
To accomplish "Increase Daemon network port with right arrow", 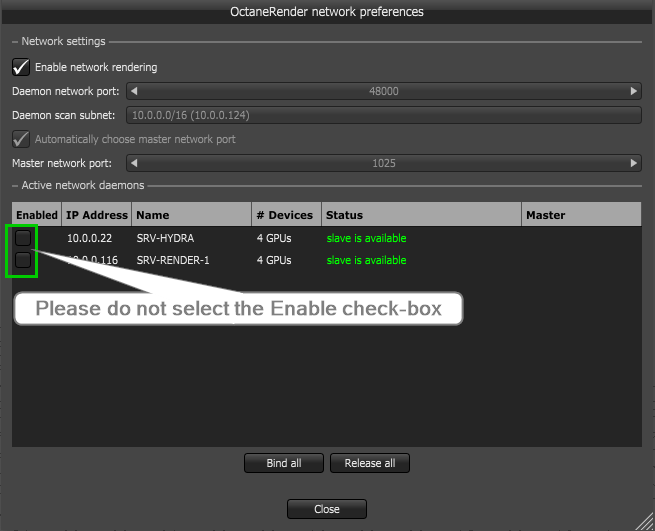I will pyautogui.click(x=634, y=91).
